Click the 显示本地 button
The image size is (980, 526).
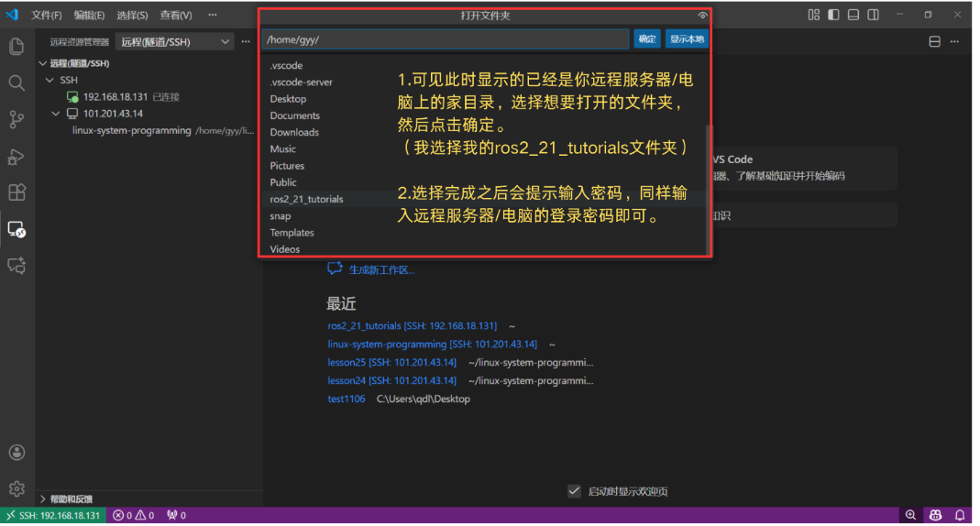pos(687,38)
